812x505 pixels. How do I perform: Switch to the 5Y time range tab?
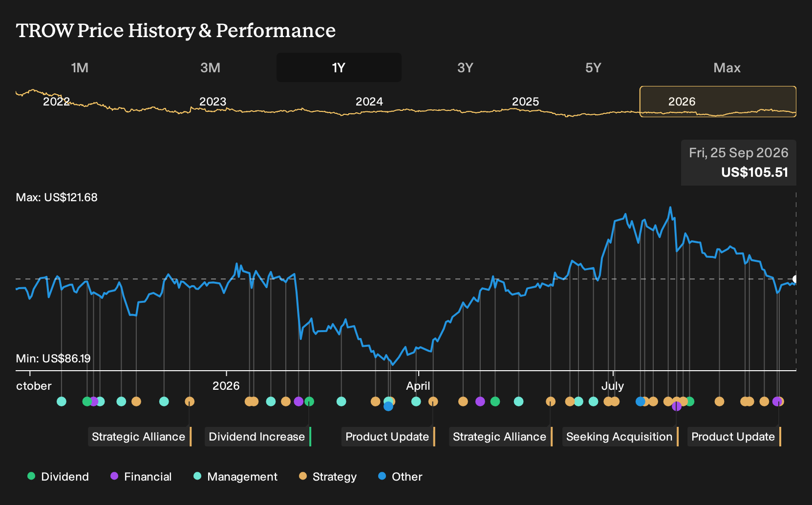(x=593, y=67)
